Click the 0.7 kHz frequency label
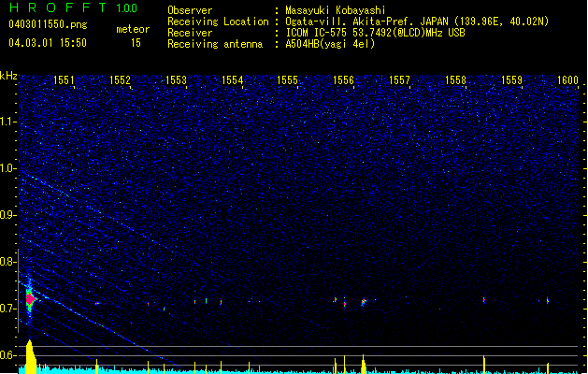This screenshot has height=374, width=588. [8, 309]
